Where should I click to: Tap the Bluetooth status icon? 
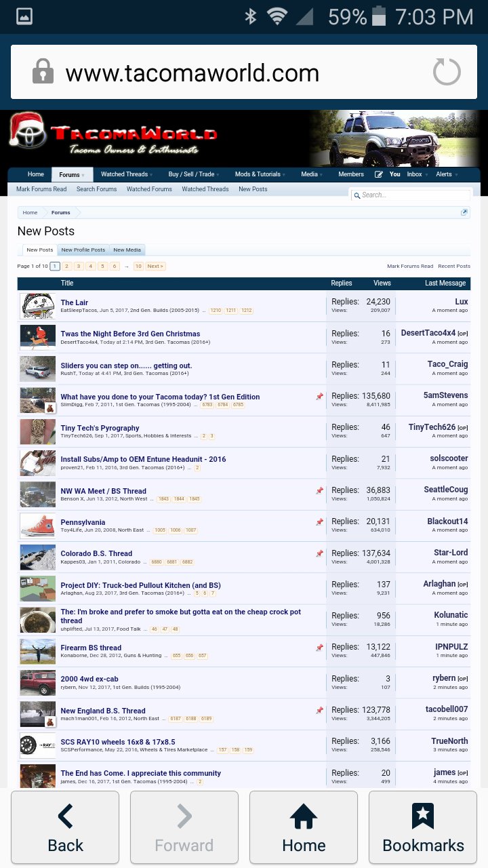point(251,16)
